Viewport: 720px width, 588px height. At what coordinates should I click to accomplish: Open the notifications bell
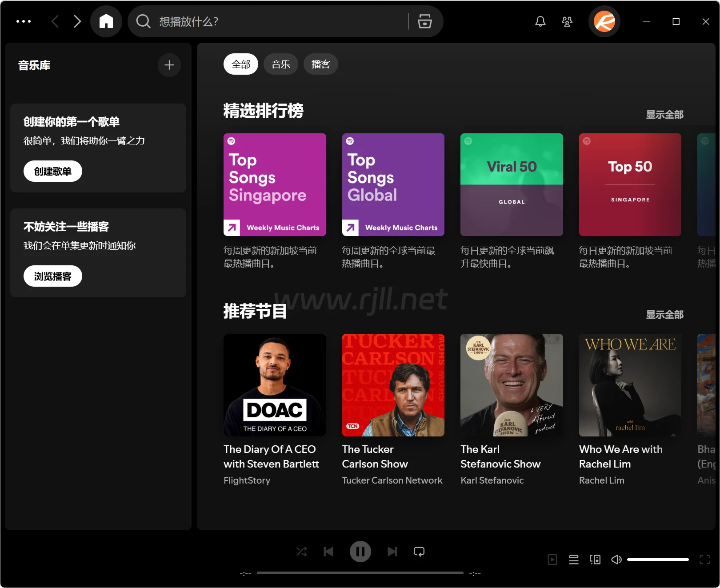[x=540, y=21]
